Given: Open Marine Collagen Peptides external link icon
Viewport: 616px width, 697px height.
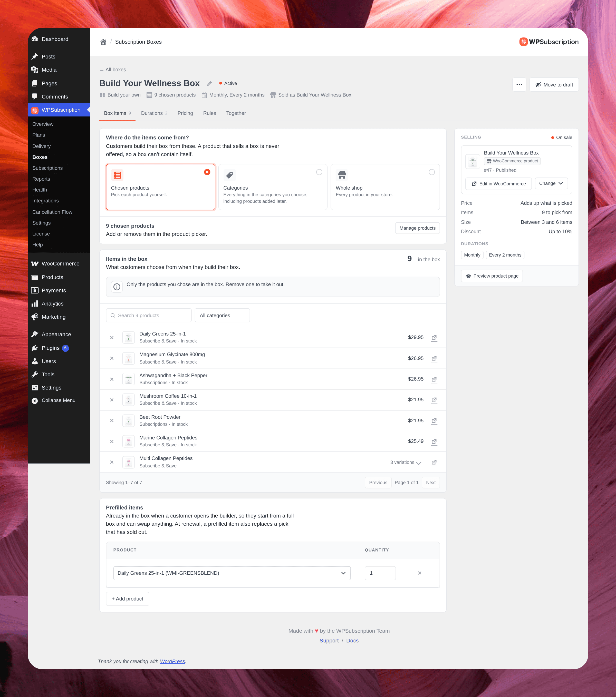Looking at the screenshot, I should [x=434, y=441].
